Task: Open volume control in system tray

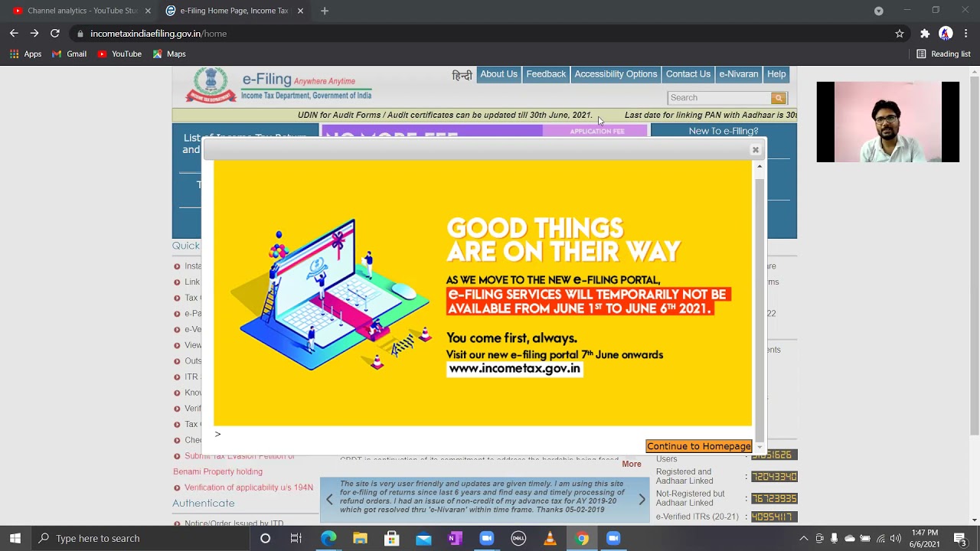Action: tap(895, 539)
